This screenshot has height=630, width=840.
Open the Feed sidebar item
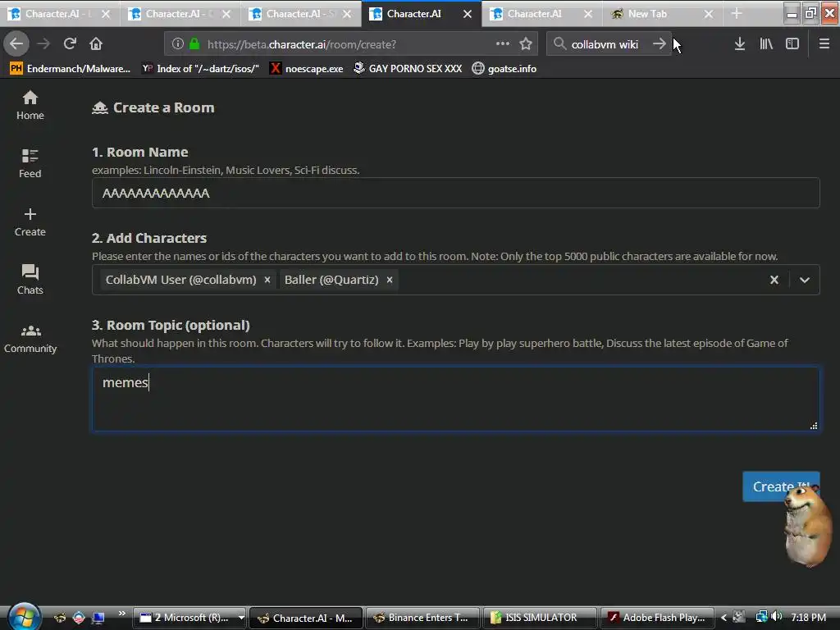[x=30, y=163]
